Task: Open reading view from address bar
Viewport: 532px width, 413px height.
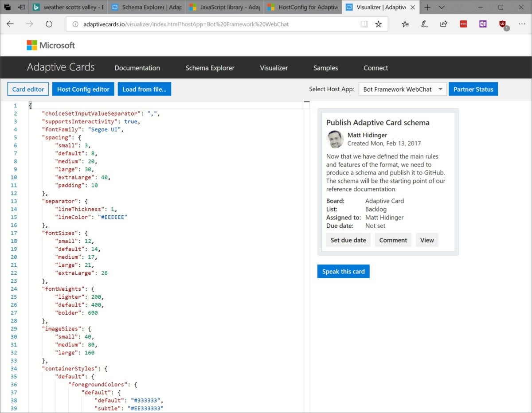Action: pos(364,24)
